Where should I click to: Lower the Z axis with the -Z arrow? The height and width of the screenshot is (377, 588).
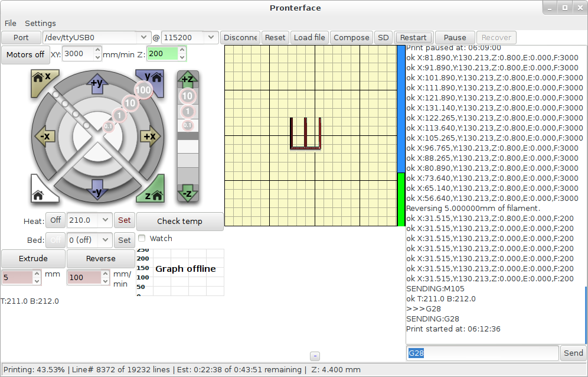[x=188, y=193]
